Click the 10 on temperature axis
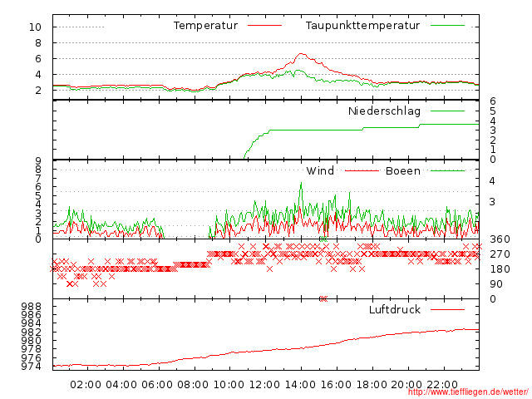 [35, 27]
